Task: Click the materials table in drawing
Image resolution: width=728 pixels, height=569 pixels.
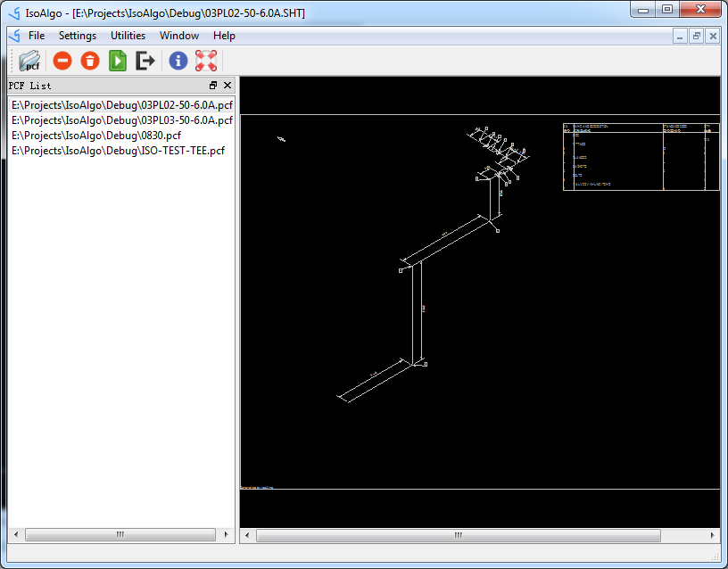Action: [641, 157]
